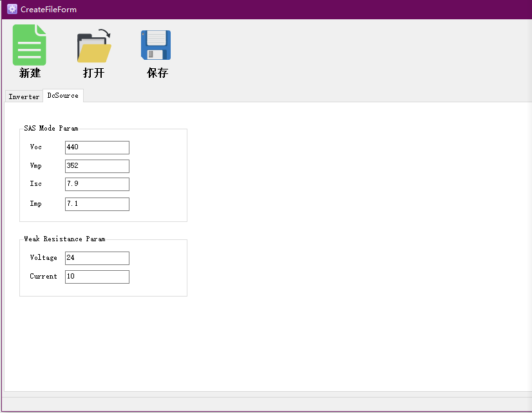
Task: Click the SAS Mode Param group title
Action: coord(51,129)
